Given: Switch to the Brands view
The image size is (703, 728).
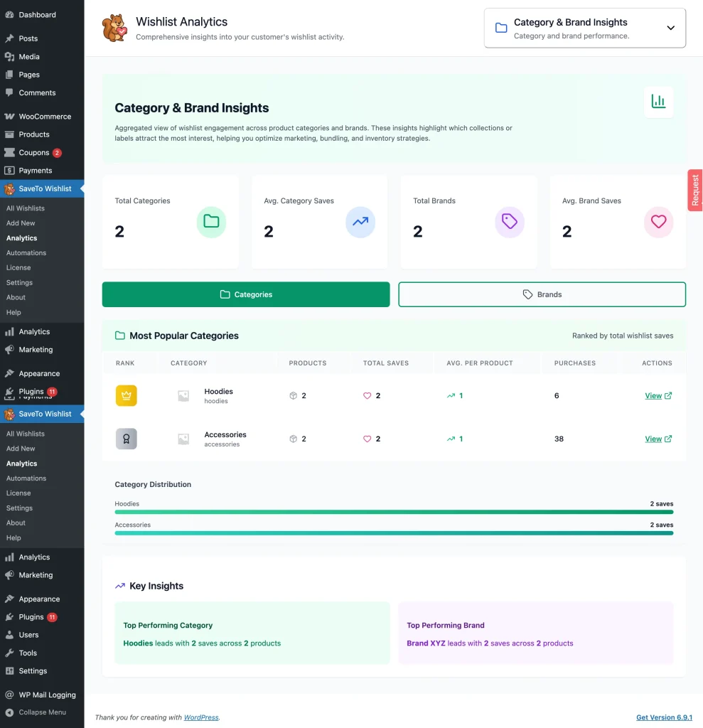Looking at the screenshot, I should 542,294.
